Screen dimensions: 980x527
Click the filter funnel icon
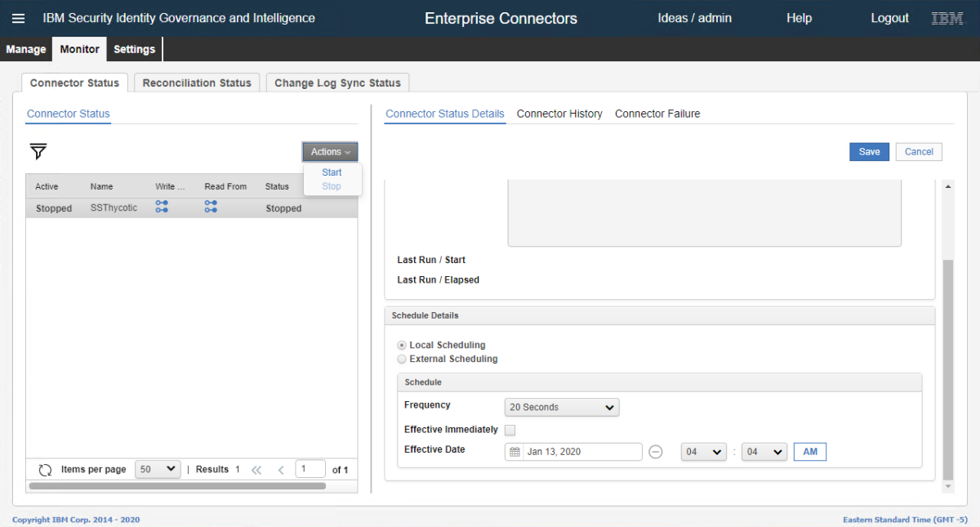pos(38,151)
